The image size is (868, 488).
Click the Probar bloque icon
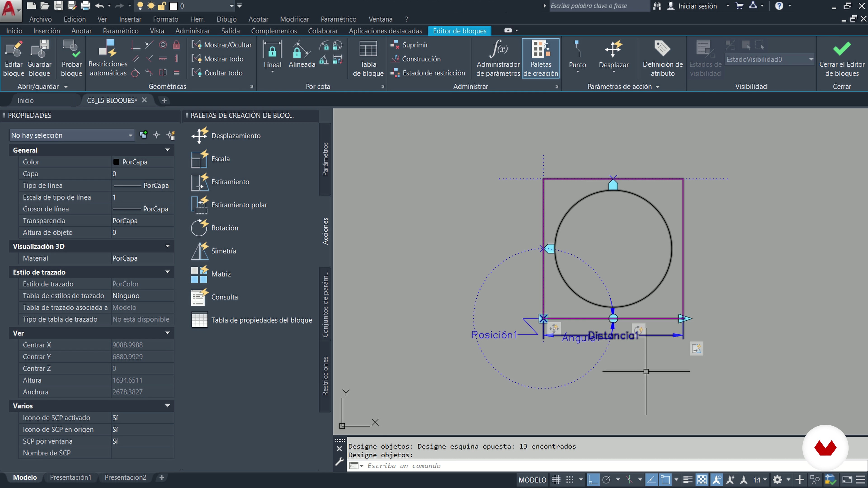pos(71,49)
